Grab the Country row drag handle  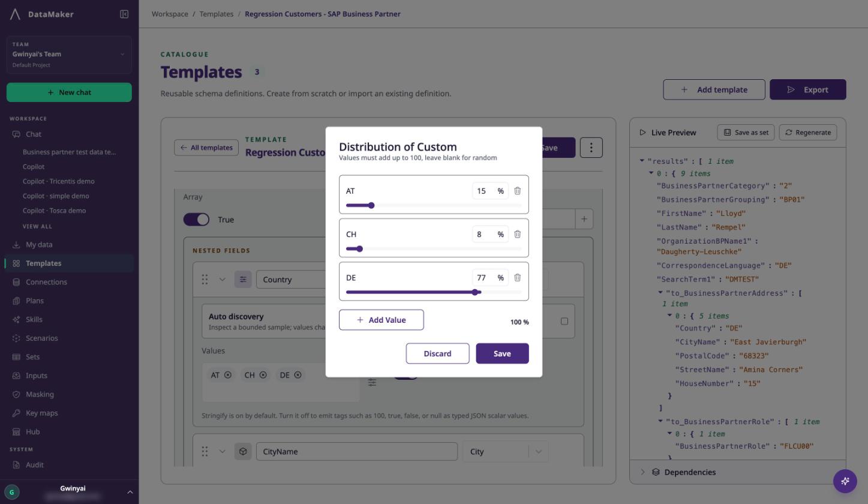point(205,279)
